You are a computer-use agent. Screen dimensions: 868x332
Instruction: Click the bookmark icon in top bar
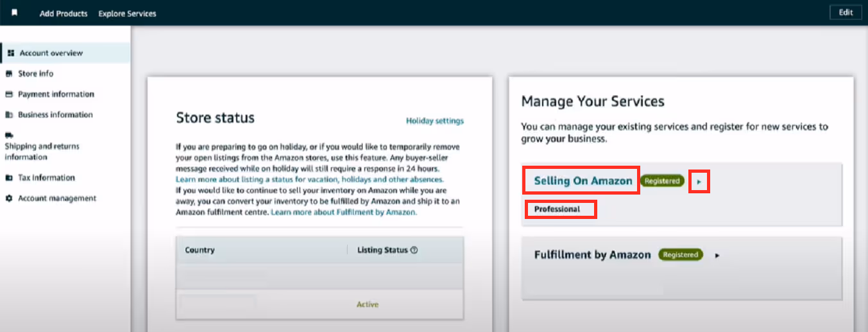[x=15, y=13]
